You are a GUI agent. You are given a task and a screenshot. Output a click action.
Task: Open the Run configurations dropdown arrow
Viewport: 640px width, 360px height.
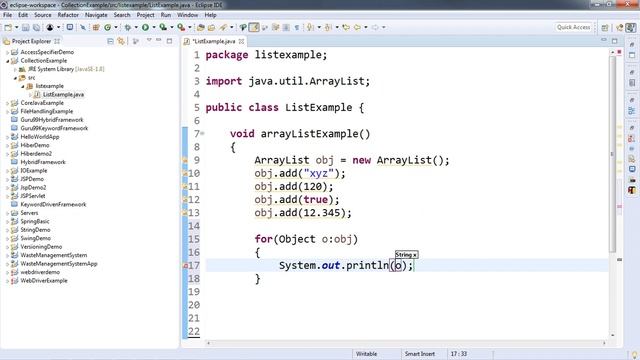(153, 27)
